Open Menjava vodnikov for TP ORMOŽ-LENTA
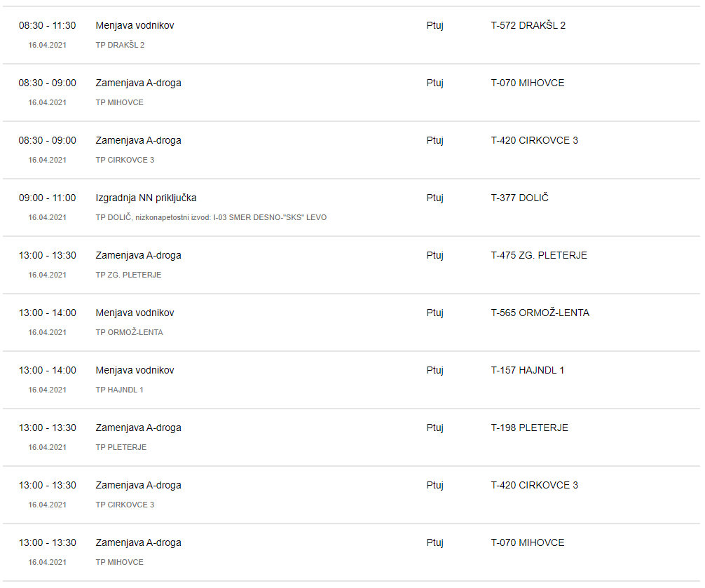Viewport: 705px width, 588px height. click(x=135, y=313)
